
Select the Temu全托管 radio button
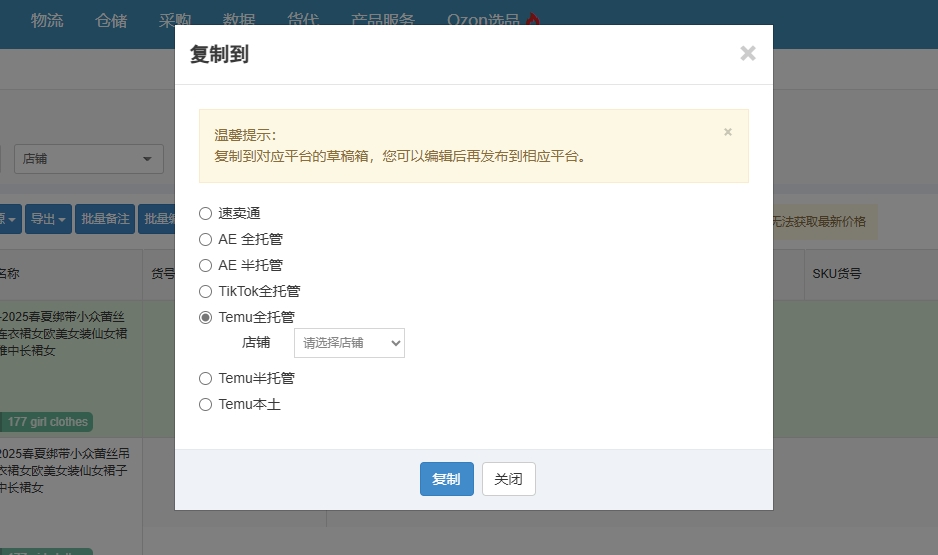click(x=206, y=317)
